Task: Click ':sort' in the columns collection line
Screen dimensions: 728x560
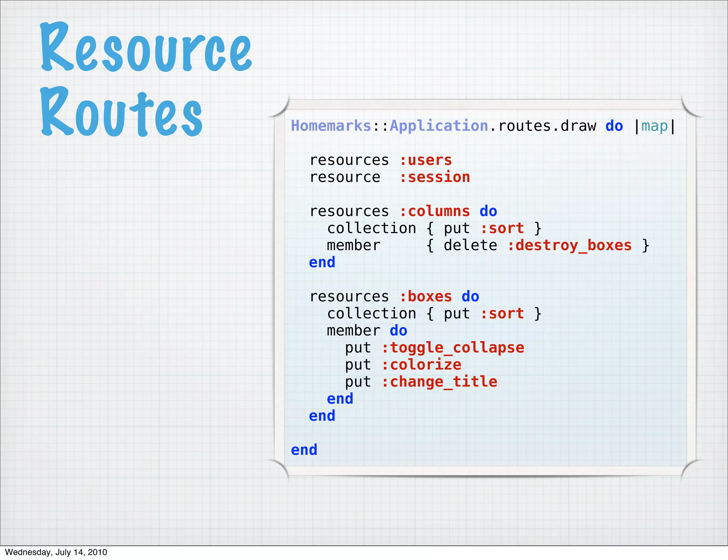Action: [x=502, y=228]
